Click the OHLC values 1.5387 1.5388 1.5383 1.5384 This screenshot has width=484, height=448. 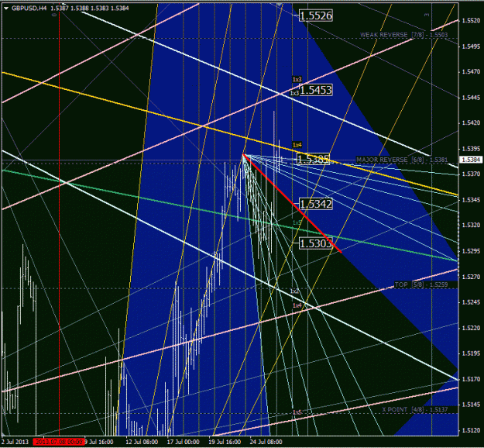(x=90, y=9)
